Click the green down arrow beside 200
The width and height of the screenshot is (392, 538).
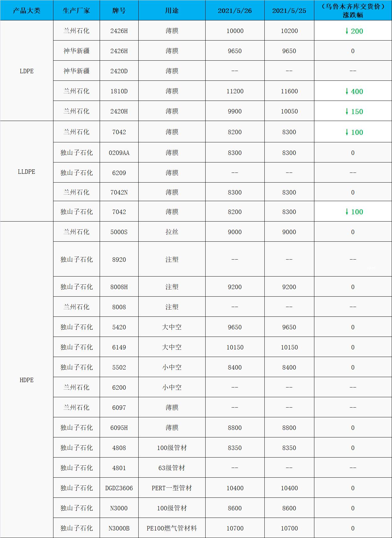347,31
